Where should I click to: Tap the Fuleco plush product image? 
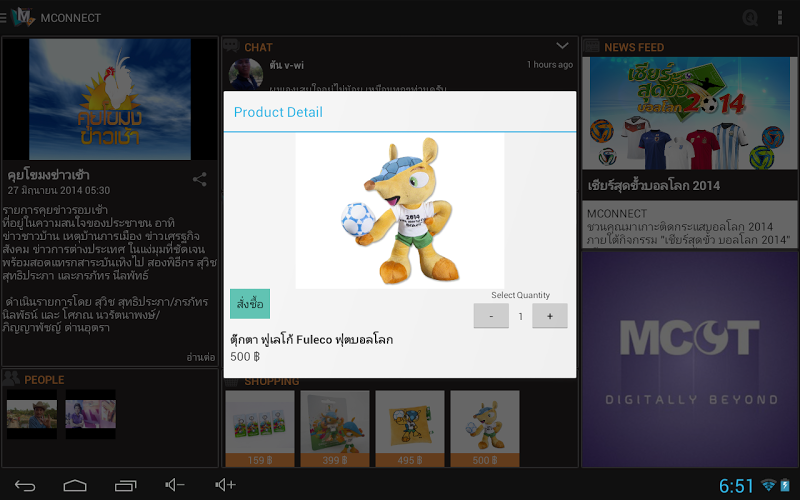coord(400,211)
